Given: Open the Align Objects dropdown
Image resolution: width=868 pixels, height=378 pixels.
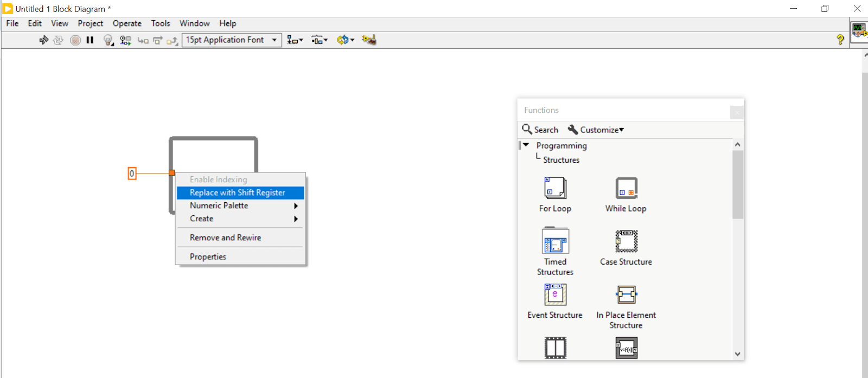Looking at the screenshot, I should [295, 40].
